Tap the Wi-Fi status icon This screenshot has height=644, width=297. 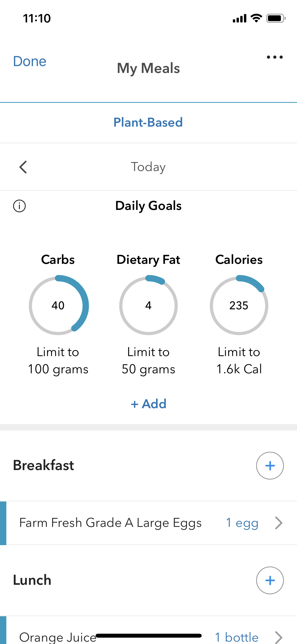tap(256, 18)
